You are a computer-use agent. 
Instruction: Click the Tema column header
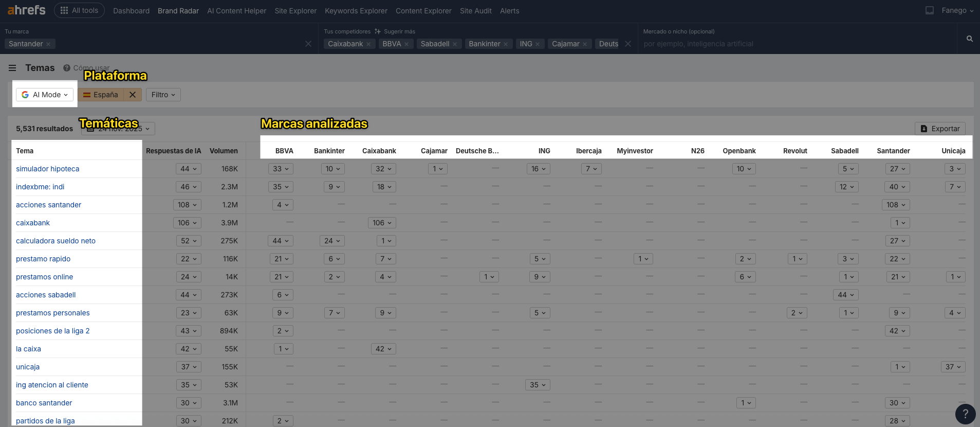tap(25, 151)
